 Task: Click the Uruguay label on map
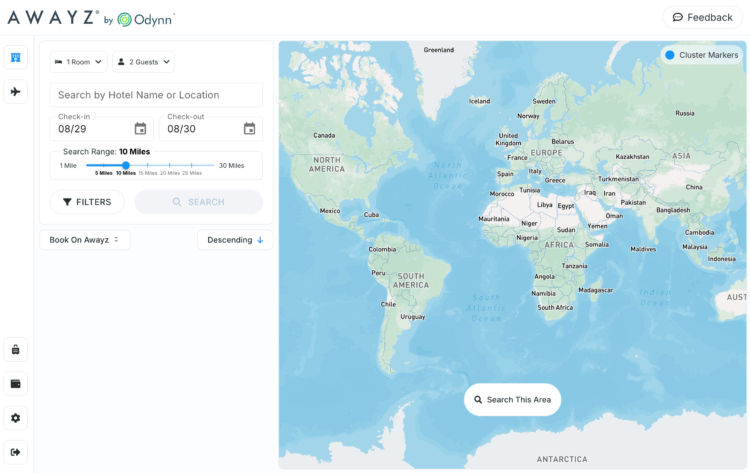[x=413, y=317]
